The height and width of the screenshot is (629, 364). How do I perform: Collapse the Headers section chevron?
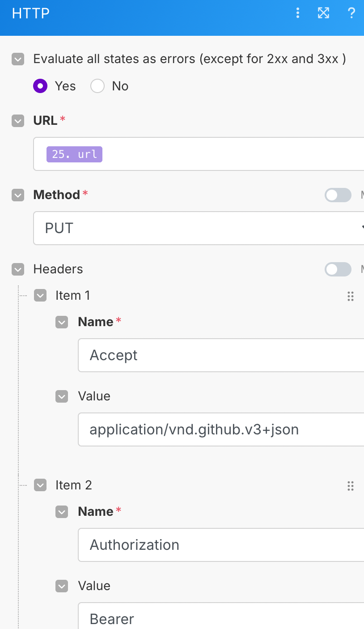(x=18, y=269)
